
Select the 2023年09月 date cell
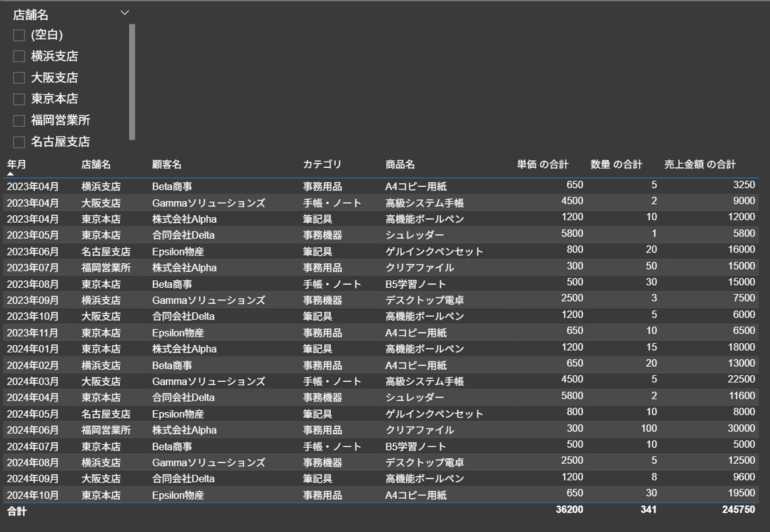pyautogui.click(x=33, y=300)
